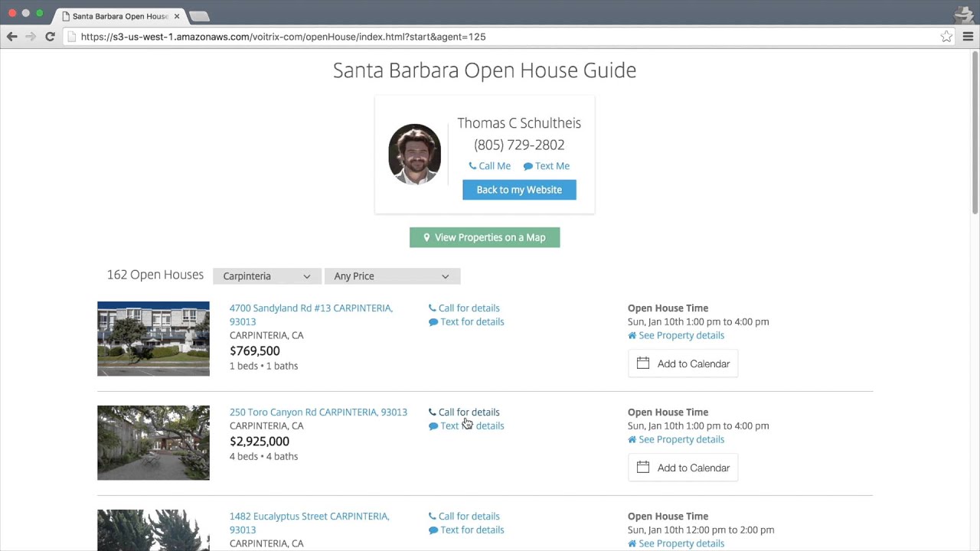Click house icon for 250 Toro Canyon details
This screenshot has width=980, height=551.
[632, 439]
